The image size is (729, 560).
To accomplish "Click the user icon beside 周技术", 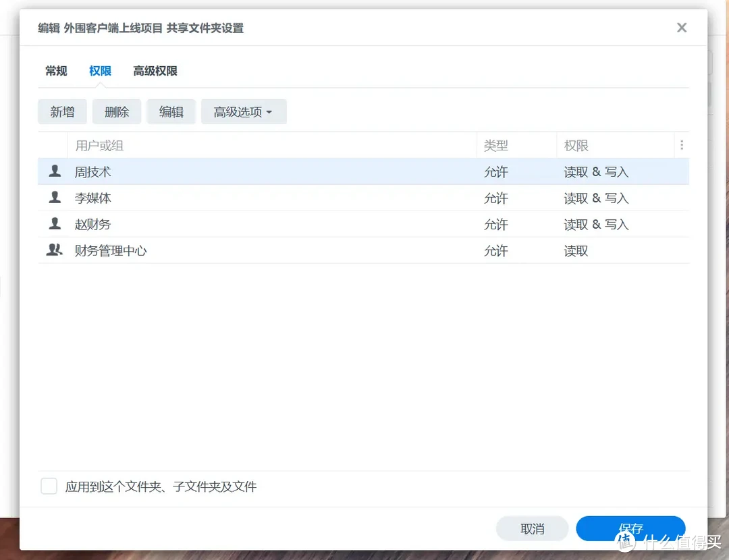I will 55,171.
